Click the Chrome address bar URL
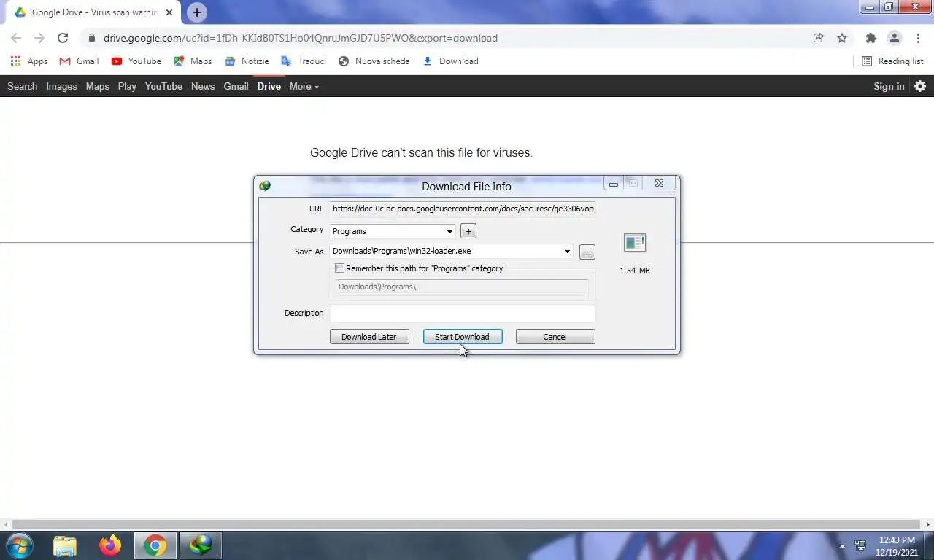934x560 pixels. [301, 38]
